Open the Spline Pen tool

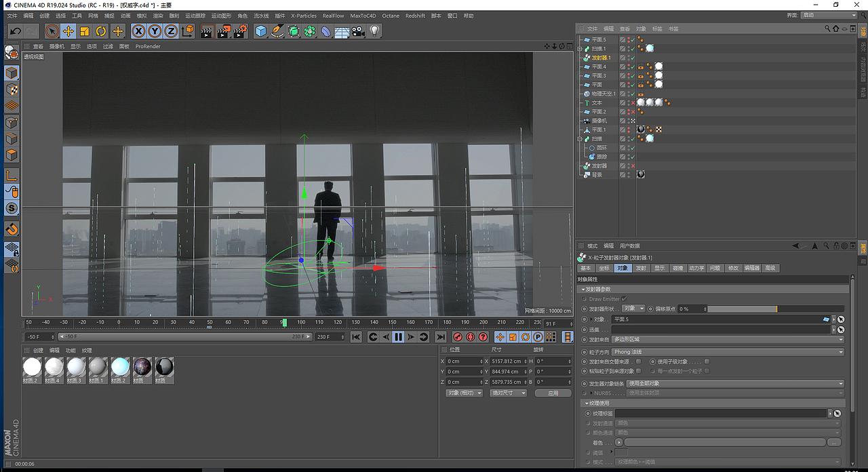(x=277, y=31)
